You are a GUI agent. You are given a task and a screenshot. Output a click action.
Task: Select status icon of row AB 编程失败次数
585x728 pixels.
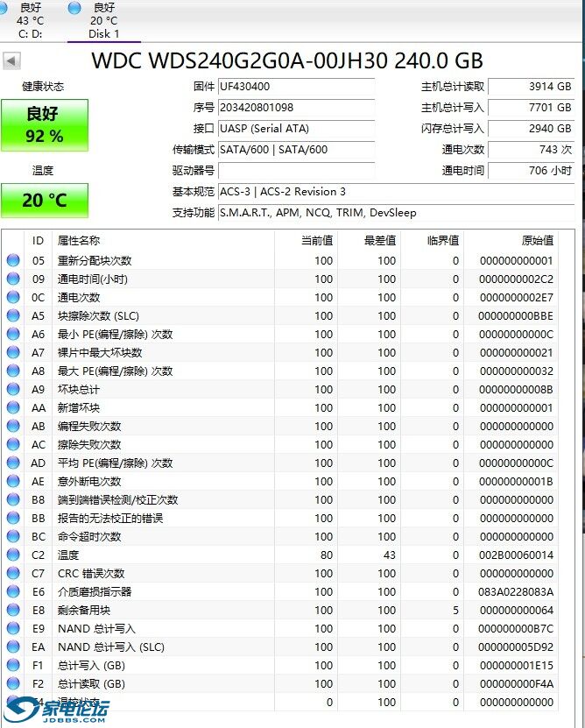[13, 427]
